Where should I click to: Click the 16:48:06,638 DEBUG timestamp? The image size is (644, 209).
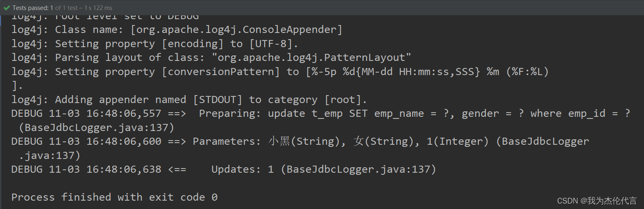124,169
